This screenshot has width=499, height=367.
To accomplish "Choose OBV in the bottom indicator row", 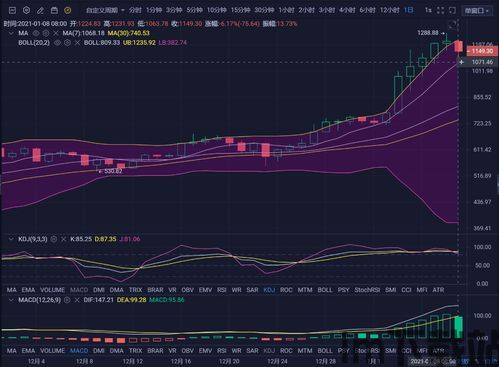I will 187,351.
